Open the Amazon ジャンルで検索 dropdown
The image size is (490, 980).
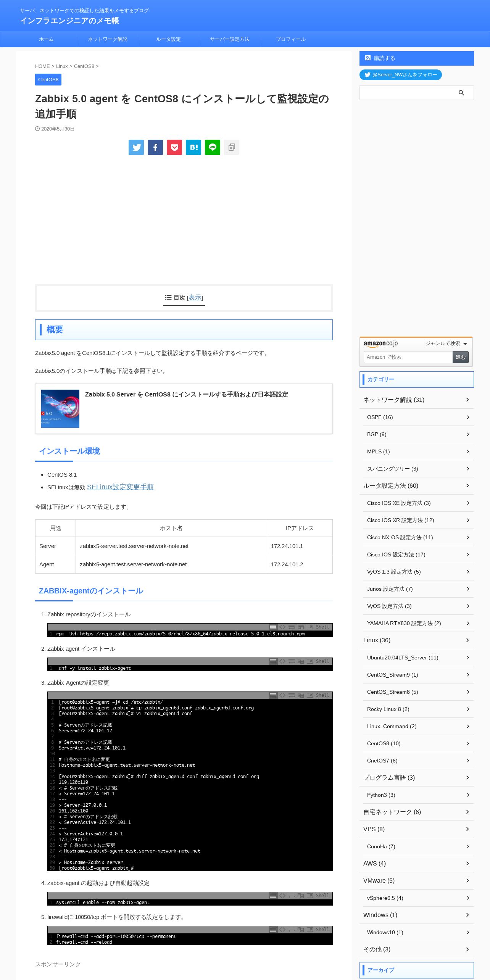(446, 343)
